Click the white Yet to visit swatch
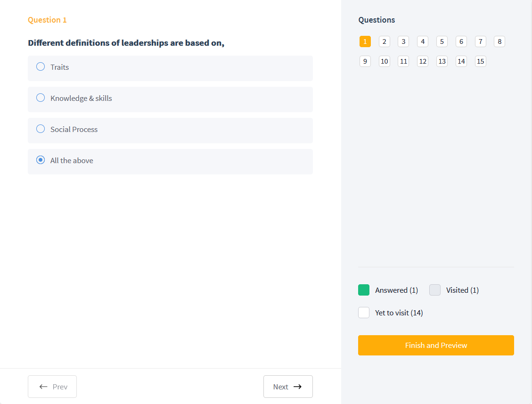Image resolution: width=532 pixels, height=404 pixels. (x=364, y=313)
